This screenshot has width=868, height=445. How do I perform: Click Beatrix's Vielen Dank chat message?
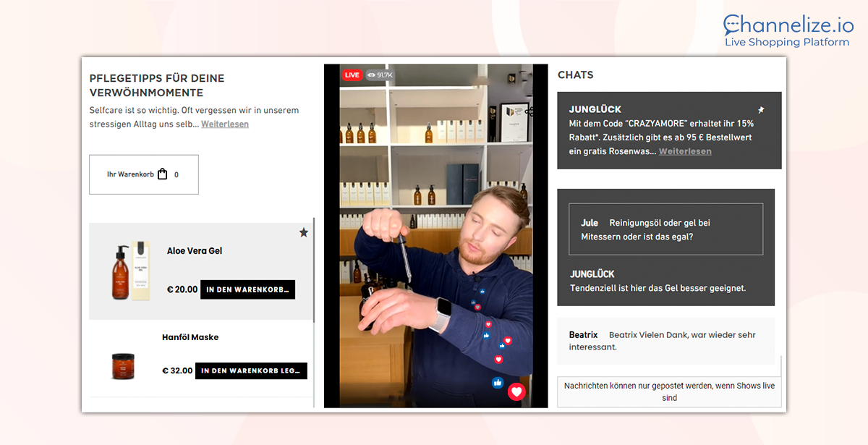coord(665,341)
